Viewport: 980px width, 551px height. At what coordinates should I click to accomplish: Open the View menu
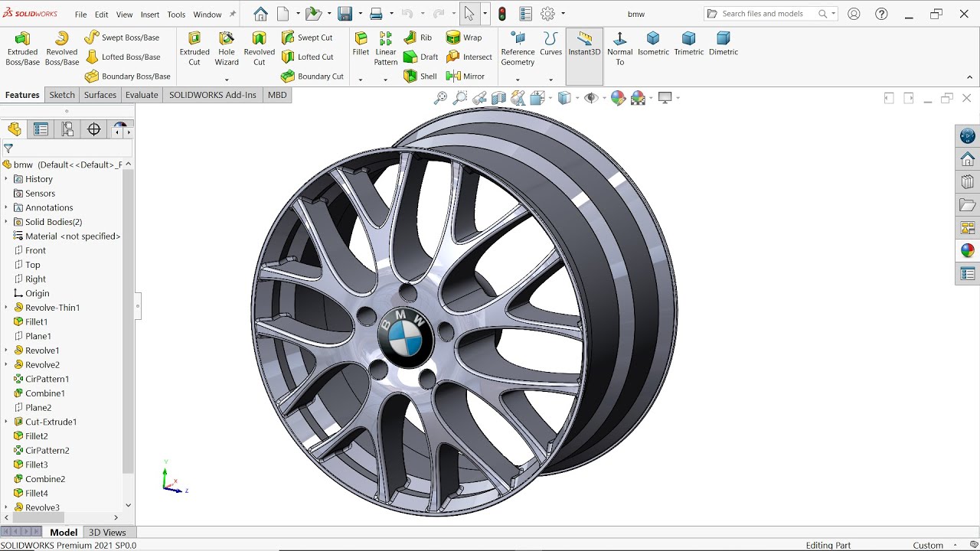(x=124, y=15)
